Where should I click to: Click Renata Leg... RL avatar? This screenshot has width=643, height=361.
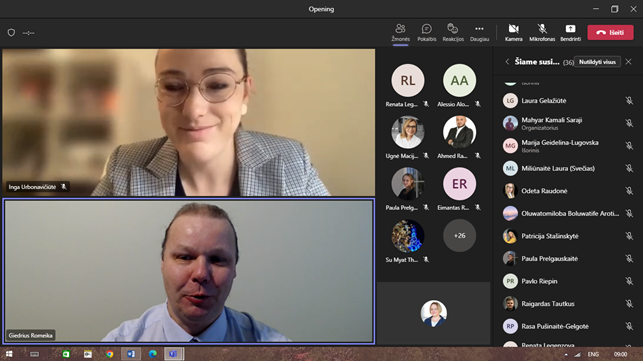tap(408, 80)
